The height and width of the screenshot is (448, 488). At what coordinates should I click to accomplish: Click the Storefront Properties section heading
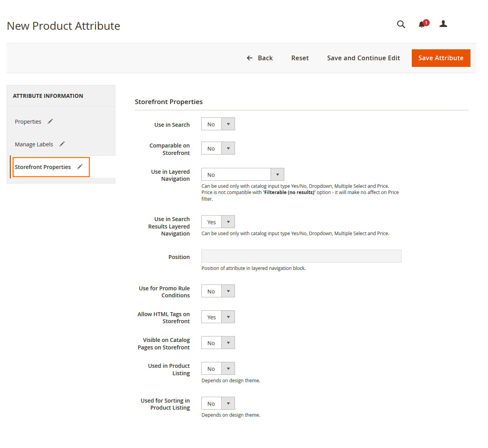(169, 102)
